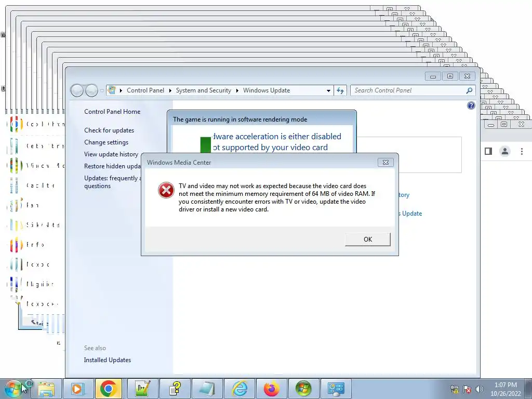Select Control Panel in the breadcrumb path
The height and width of the screenshot is (399, 532).
(x=145, y=90)
